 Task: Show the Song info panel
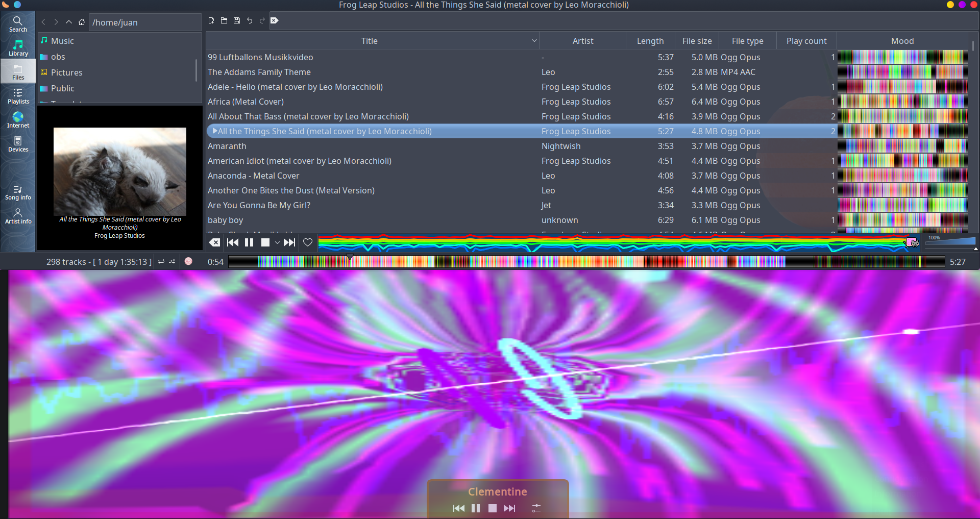tap(18, 192)
